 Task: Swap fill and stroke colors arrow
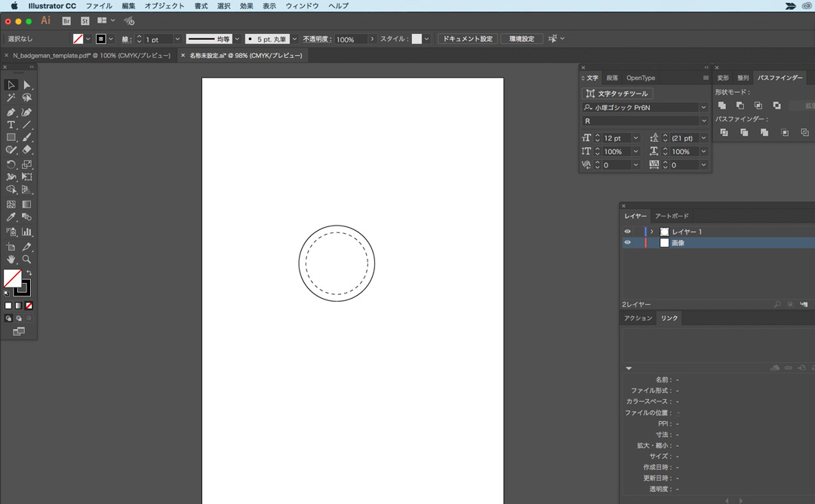(29, 273)
